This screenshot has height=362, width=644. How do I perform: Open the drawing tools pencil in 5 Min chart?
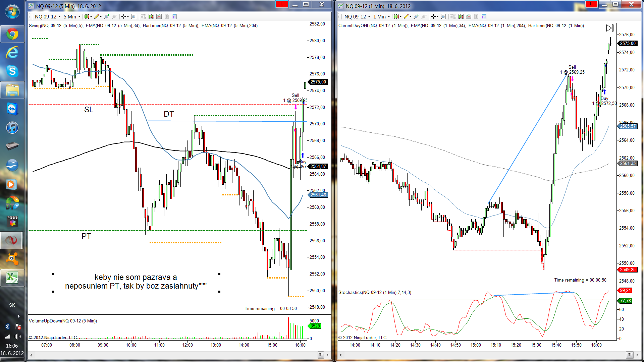(x=97, y=16)
